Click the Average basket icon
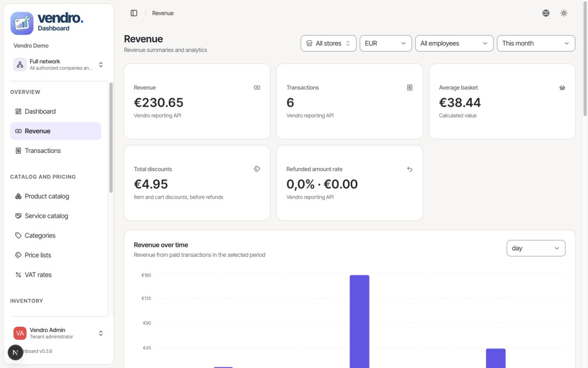Screen dimensions: 588x368 (562, 88)
